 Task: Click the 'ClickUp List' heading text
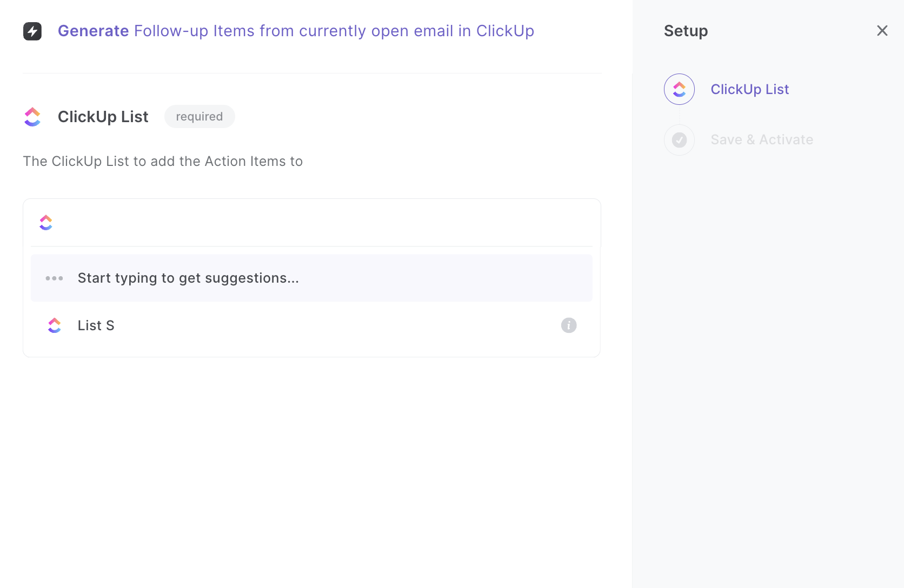coord(103,117)
